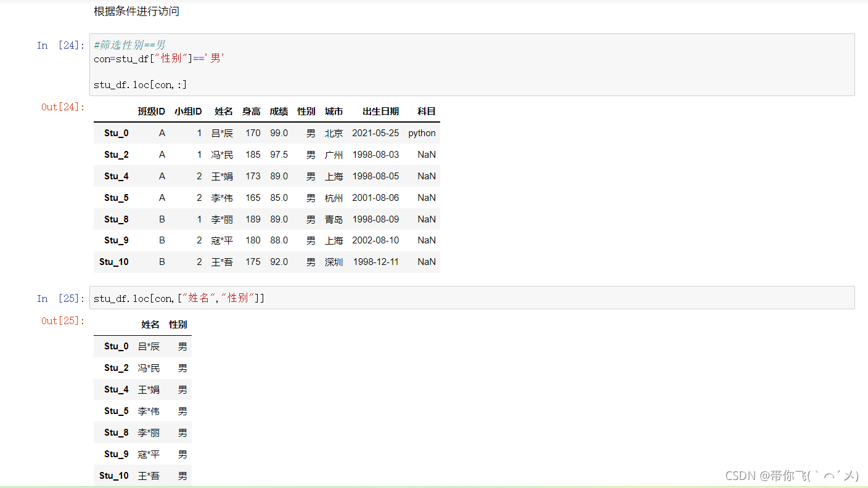Click the city cell 深圳

point(334,262)
